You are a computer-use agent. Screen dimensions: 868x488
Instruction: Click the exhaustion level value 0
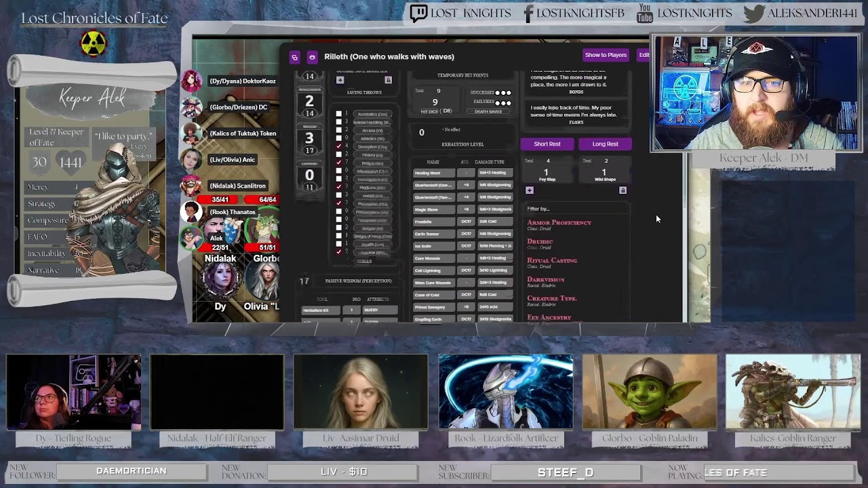tap(421, 132)
